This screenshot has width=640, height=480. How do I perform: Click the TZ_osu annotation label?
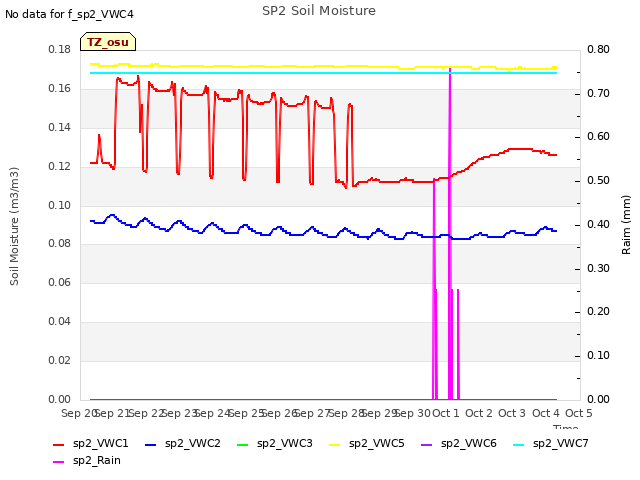point(108,42)
